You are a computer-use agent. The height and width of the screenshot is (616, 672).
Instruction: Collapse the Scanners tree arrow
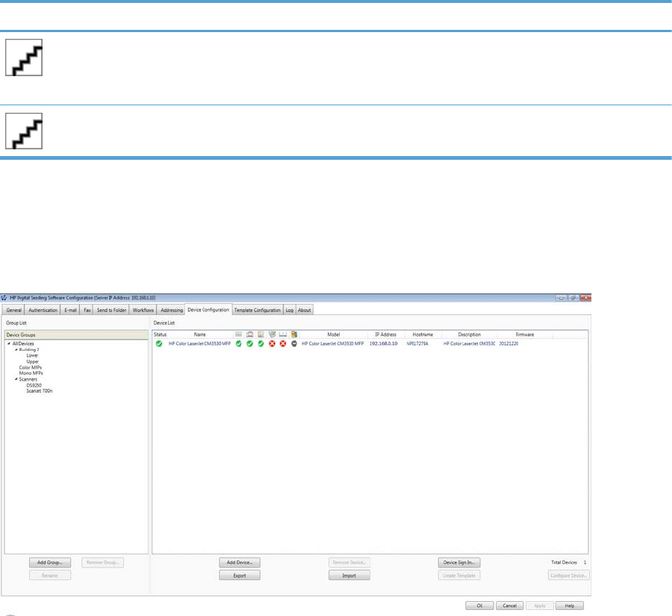click(x=16, y=379)
